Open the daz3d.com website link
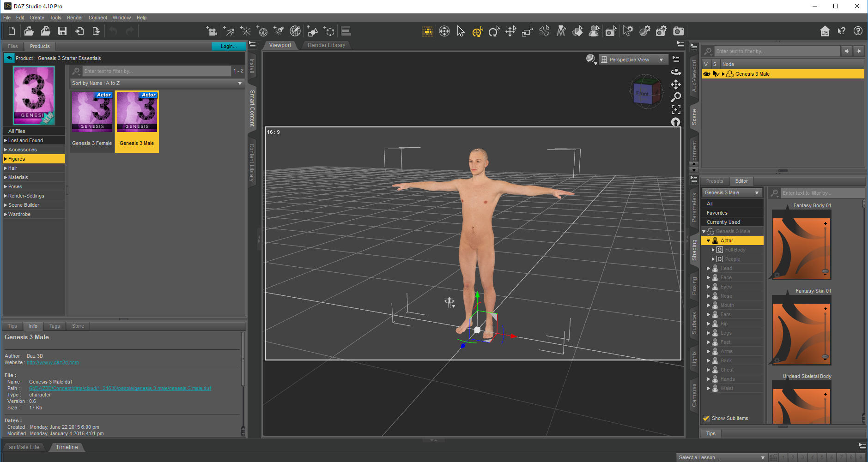Image resolution: width=868 pixels, height=462 pixels. pyautogui.click(x=53, y=362)
